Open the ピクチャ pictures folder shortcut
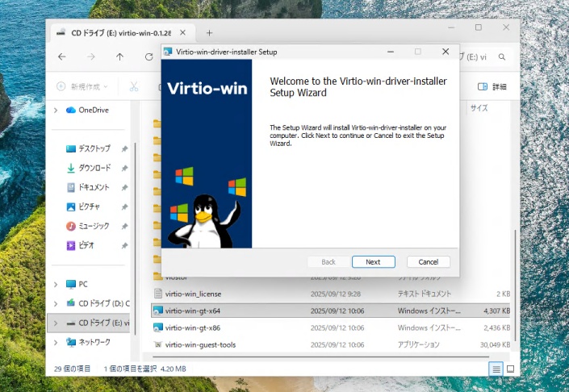 tap(89, 206)
